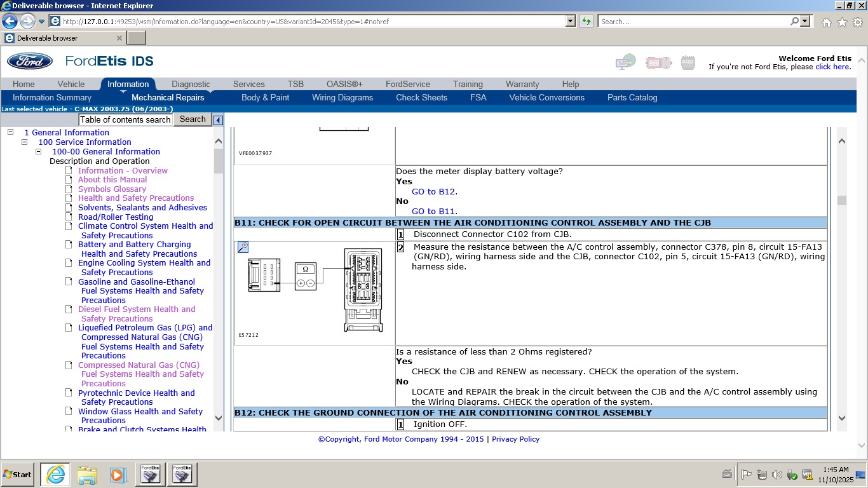Click the browser refresh button
The width and height of the screenshot is (868, 488).
(587, 21)
